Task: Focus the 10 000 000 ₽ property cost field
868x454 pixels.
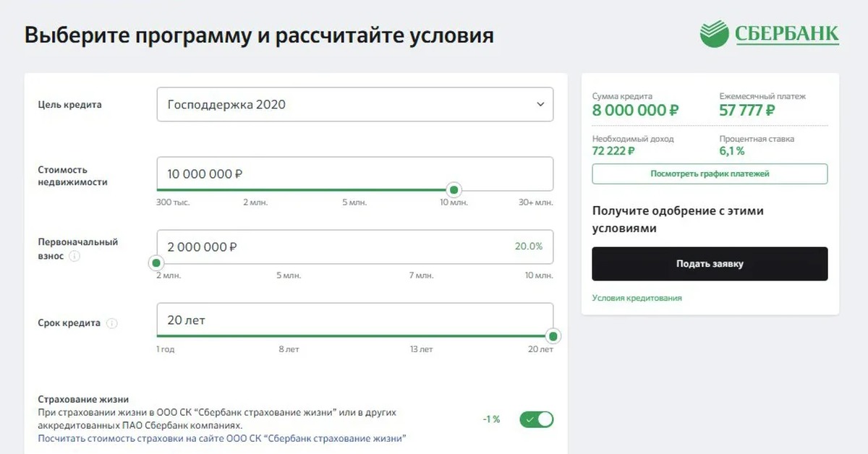Action: click(355, 174)
